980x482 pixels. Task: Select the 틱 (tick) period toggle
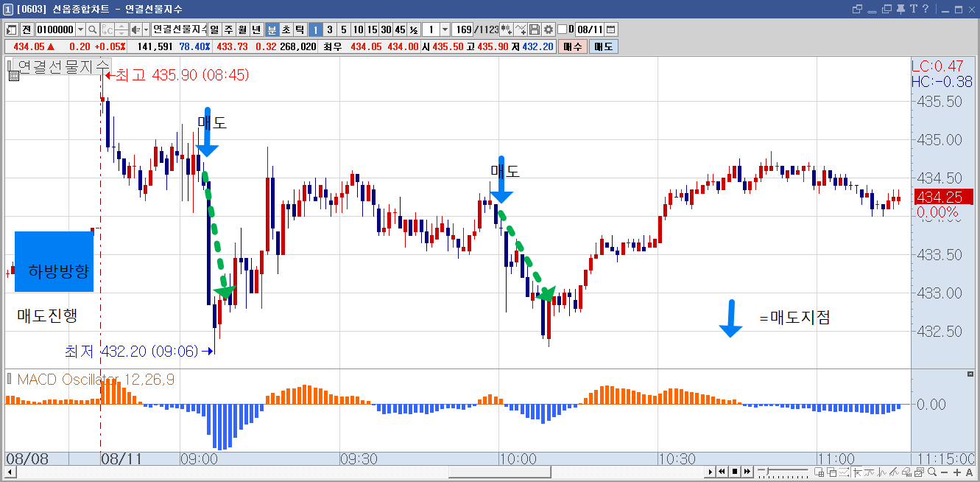coord(300,29)
